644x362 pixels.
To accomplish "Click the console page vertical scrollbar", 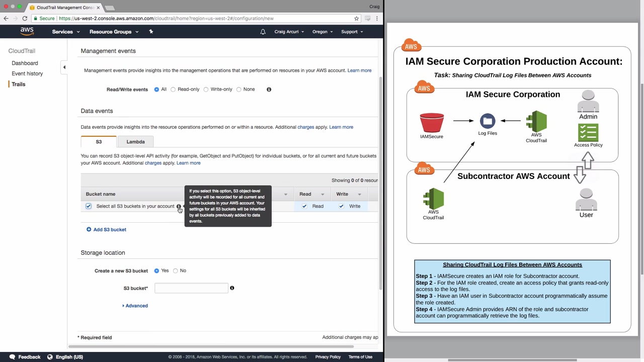I will 380,184.
